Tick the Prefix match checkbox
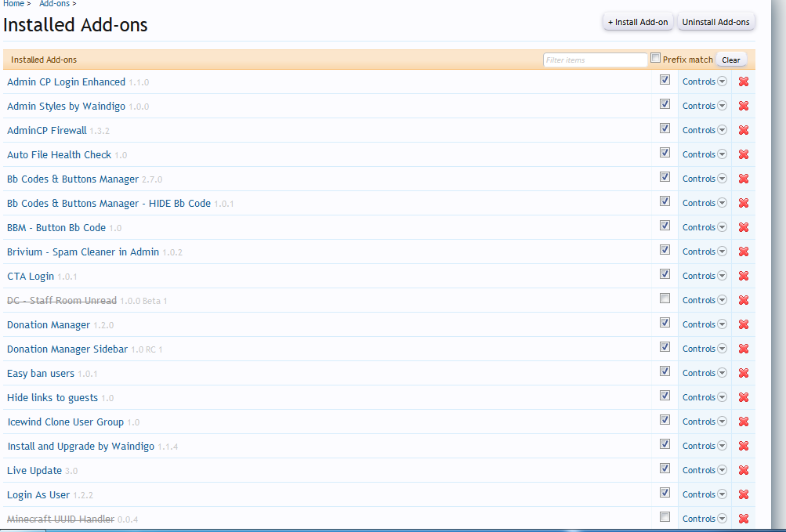The width and height of the screenshot is (786, 532). click(x=656, y=58)
